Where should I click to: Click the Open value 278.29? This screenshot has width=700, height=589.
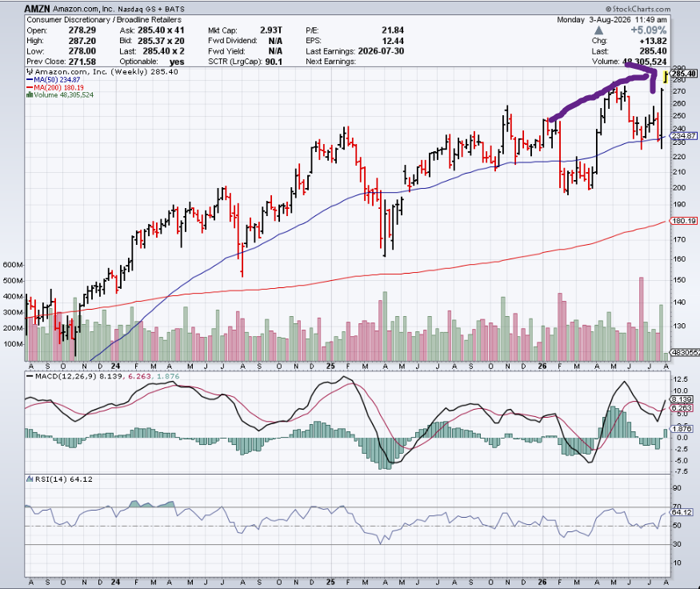click(82, 30)
